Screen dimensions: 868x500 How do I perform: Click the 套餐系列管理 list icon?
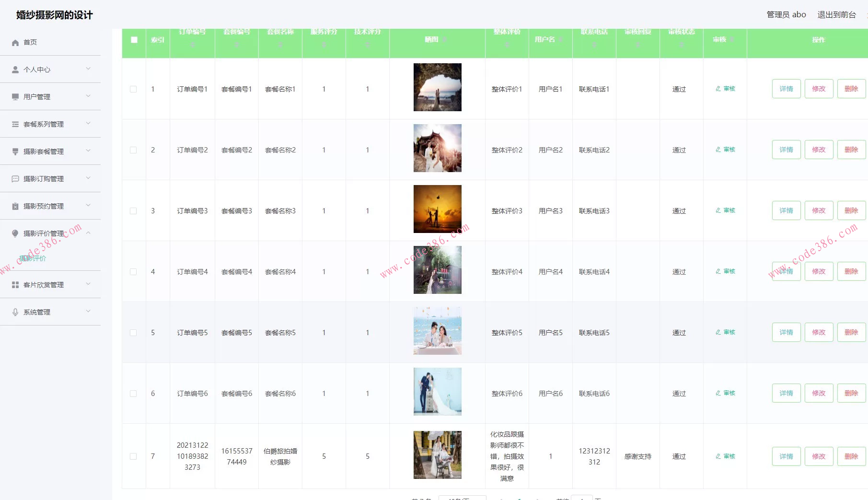[x=15, y=124]
